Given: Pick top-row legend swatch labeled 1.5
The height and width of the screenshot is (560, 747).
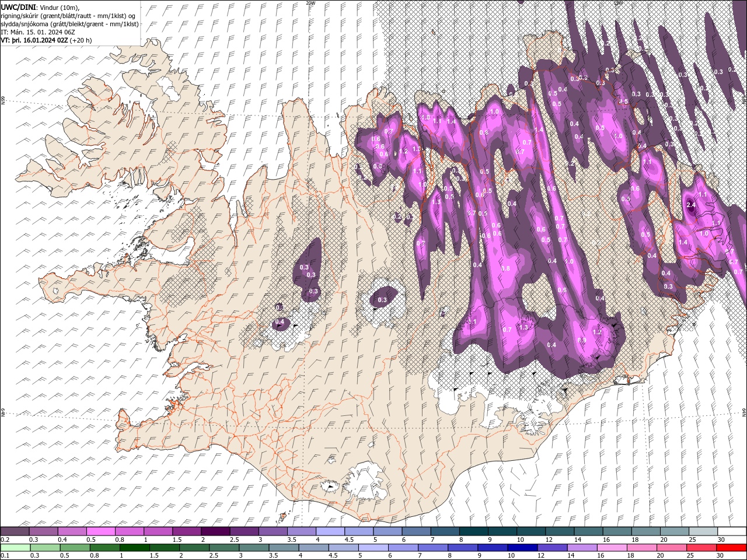Looking at the screenshot, I should click(187, 531).
